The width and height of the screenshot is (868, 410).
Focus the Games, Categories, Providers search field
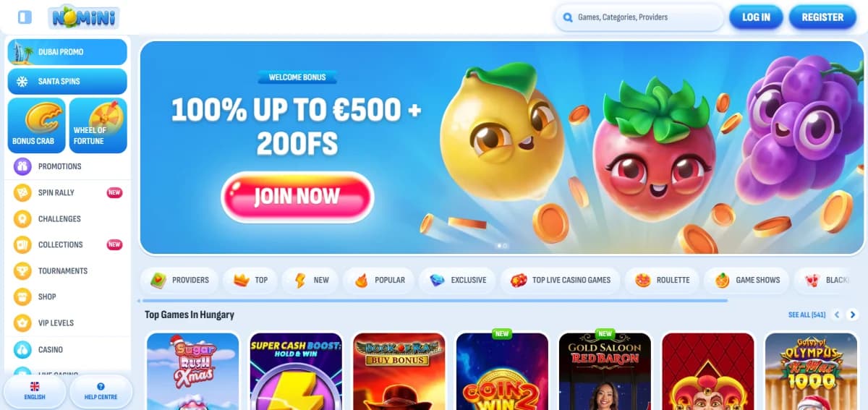(639, 17)
